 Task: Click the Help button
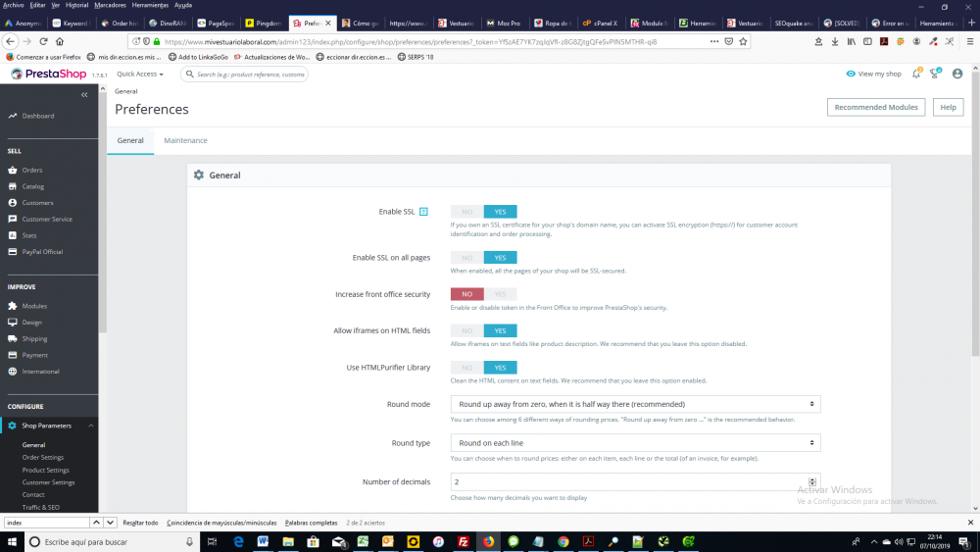(x=948, y=107)
